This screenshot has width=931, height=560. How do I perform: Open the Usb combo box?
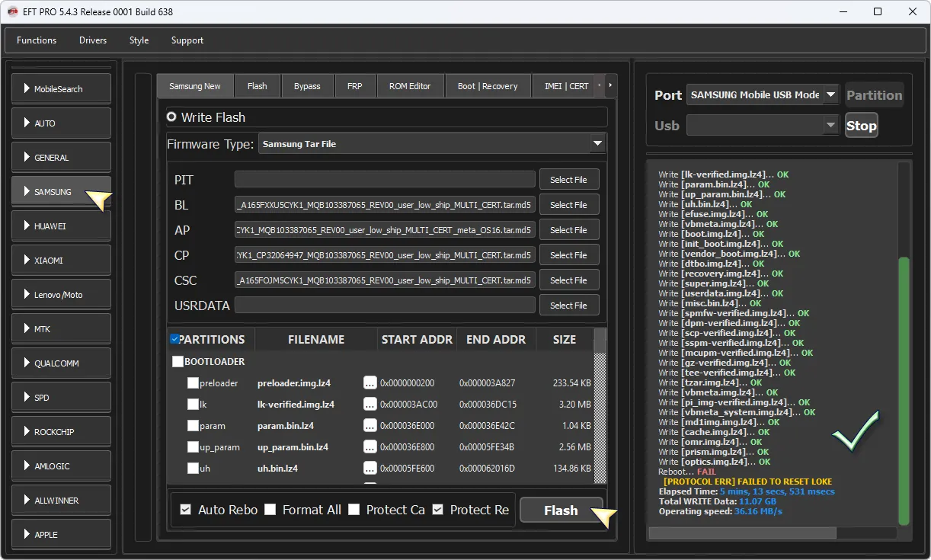tap(762, 126)
